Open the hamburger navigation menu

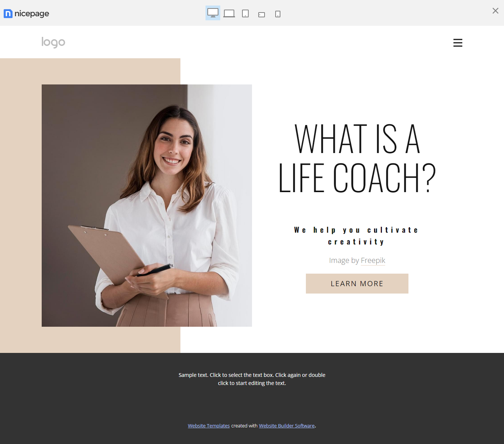click(458, 43)
